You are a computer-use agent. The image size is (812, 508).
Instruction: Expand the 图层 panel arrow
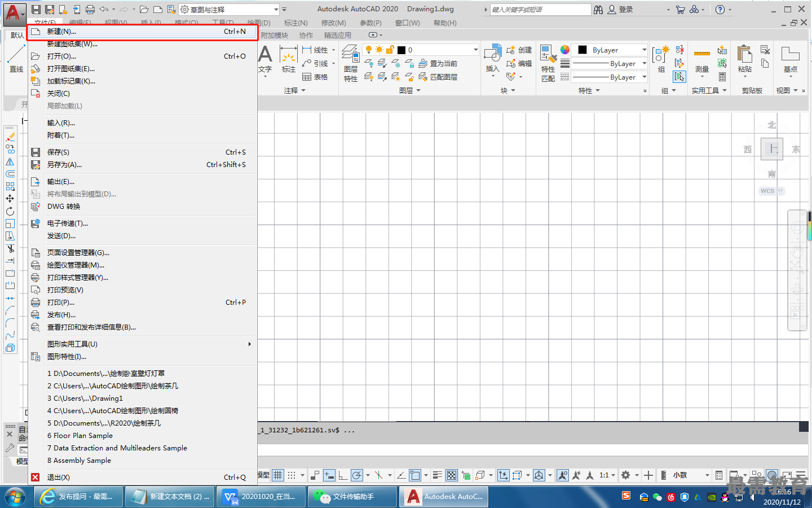tap(418, 90)
